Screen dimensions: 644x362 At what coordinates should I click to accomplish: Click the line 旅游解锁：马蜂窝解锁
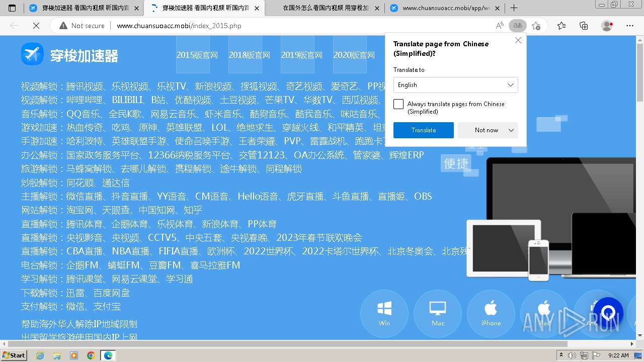point(161,168)
